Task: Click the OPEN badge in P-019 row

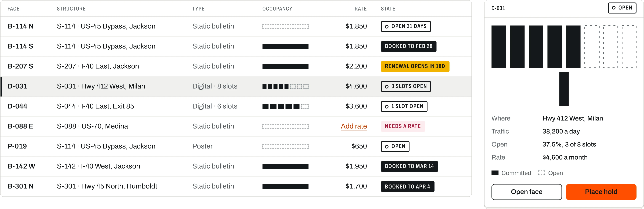Action: (x=395, y=146)
